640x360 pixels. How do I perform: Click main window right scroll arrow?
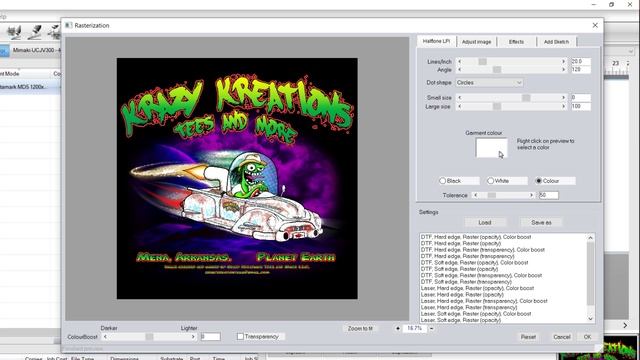[625, 325]
